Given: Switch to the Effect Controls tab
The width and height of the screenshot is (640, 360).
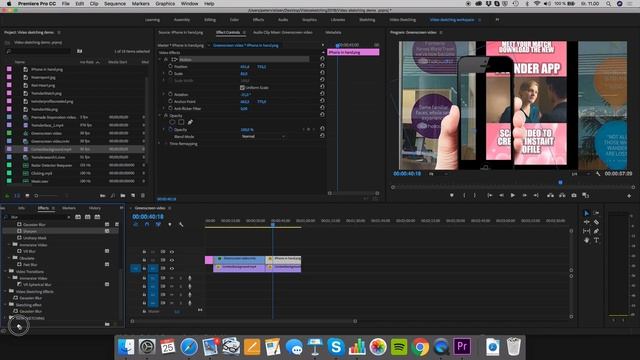Looking at the screenshot, I should click(x=228, y=32).
